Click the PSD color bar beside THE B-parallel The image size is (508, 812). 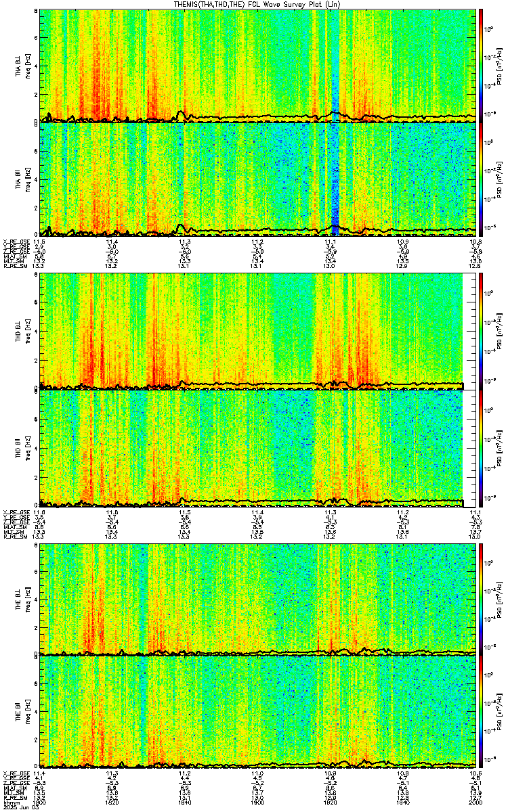(481, 712)
